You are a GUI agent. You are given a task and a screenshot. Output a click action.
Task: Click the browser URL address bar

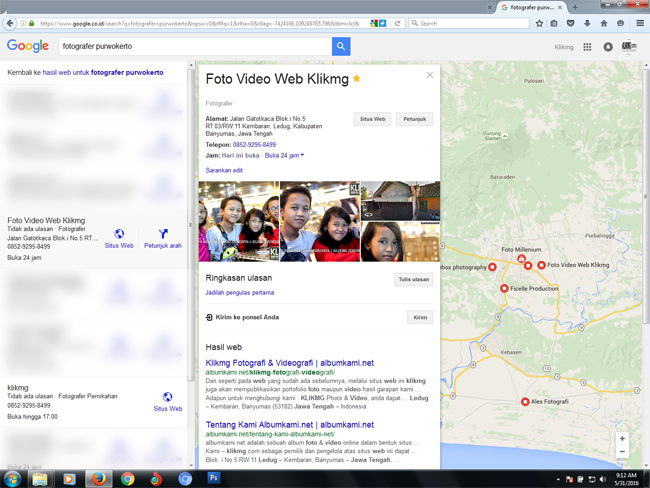(199, 23)
